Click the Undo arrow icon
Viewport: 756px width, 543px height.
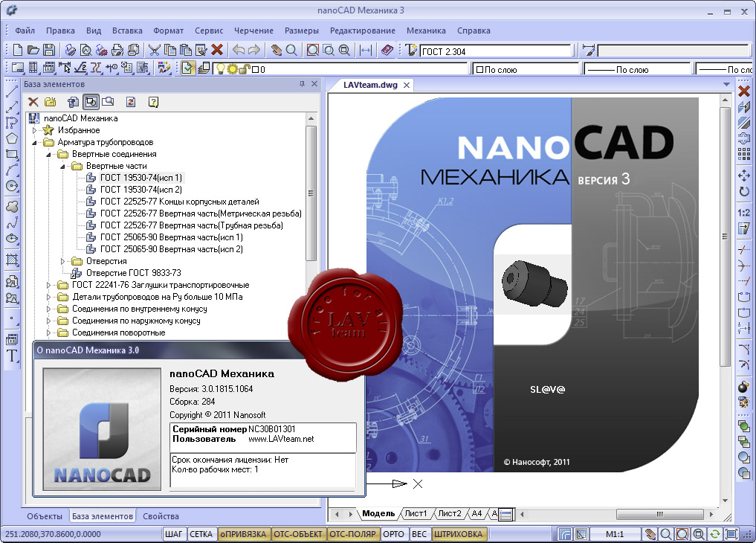[x=239, y=50]
